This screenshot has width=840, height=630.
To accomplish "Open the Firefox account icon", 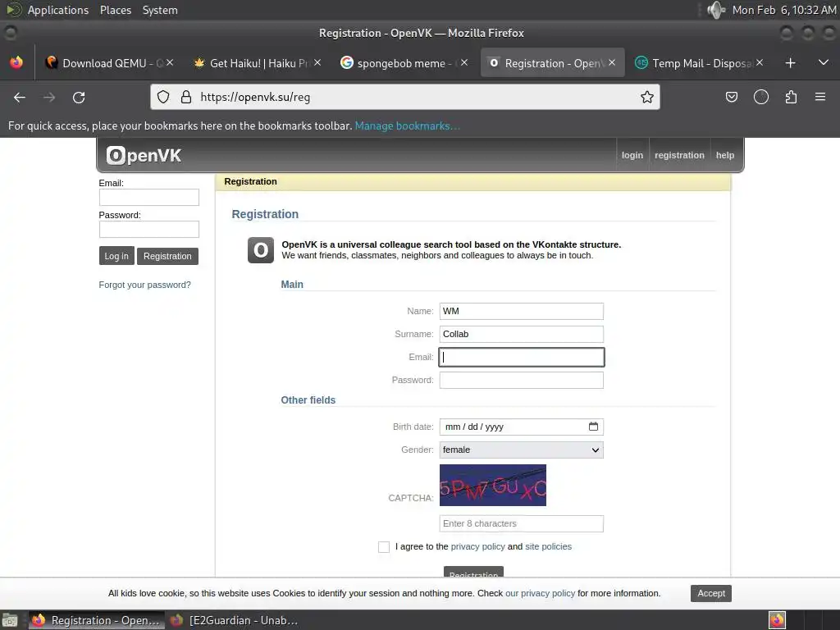I will pyautogui.click(x=760, y=97).
